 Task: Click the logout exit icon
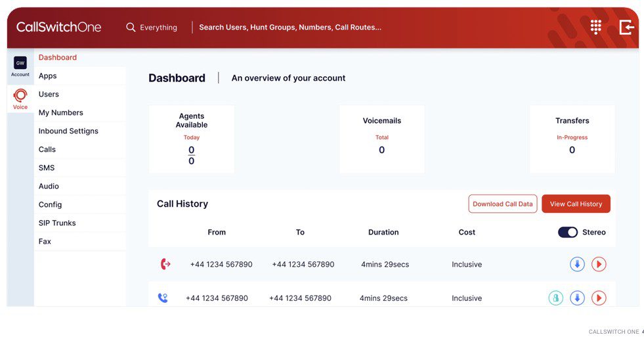[626, 27]
